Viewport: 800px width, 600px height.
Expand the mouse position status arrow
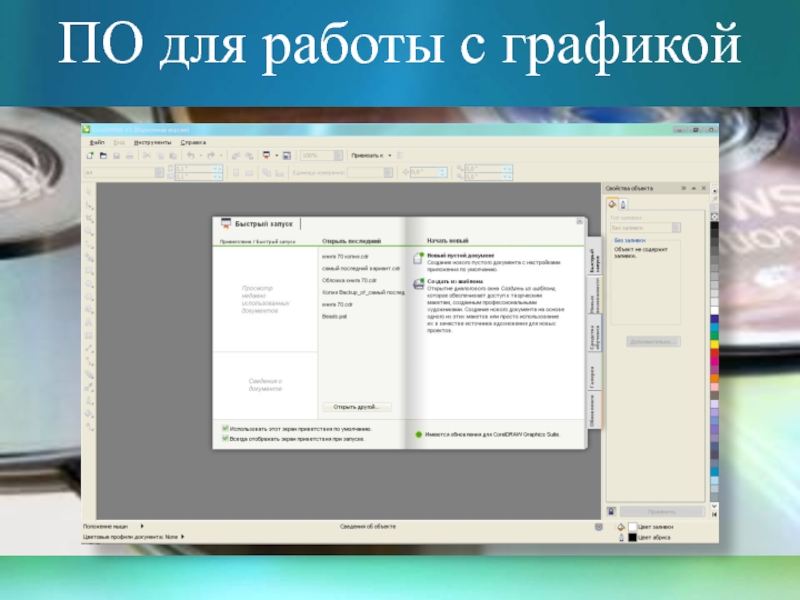click(x=142, y=525)
